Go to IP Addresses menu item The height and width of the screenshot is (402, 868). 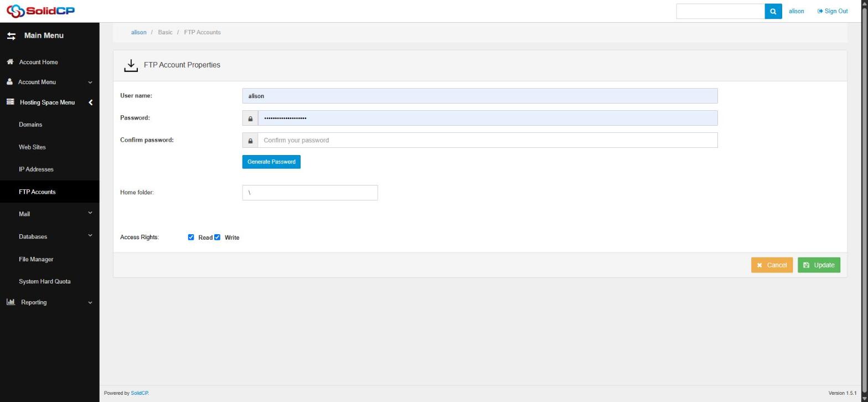coord(36,169)
